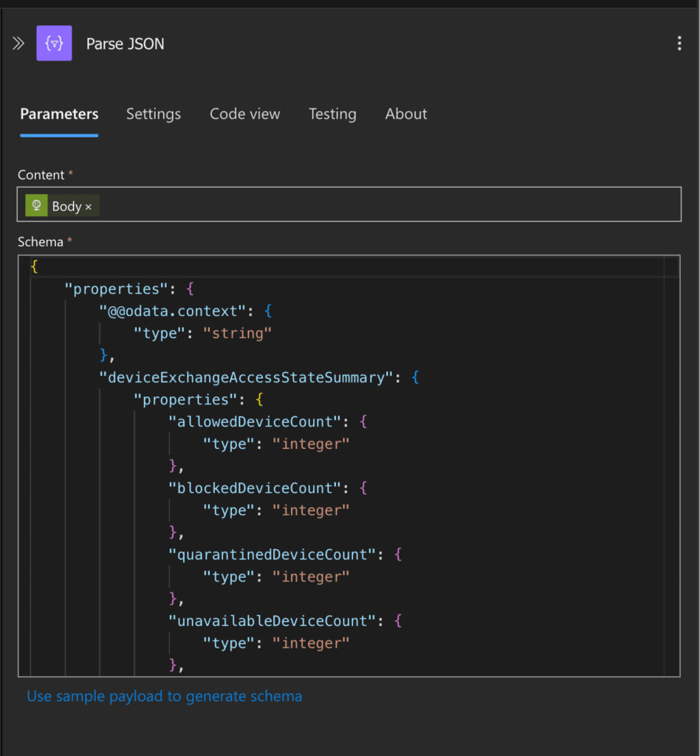Image resolution: width=700 pixels, height=756 pixels.
Task: Collapse the panel using the double-chevron
Action: click(x=18, y=43)
